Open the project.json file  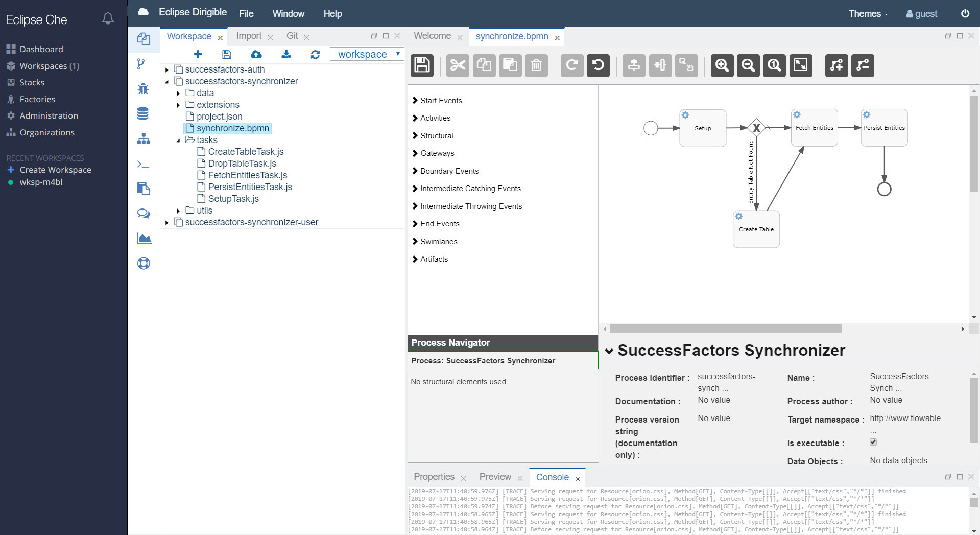coord(219,117)
